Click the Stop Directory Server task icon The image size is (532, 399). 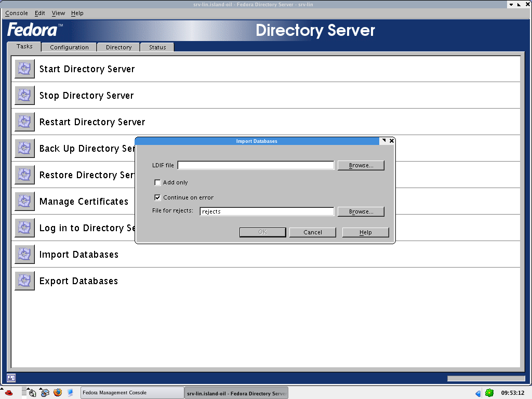[25, 96]
